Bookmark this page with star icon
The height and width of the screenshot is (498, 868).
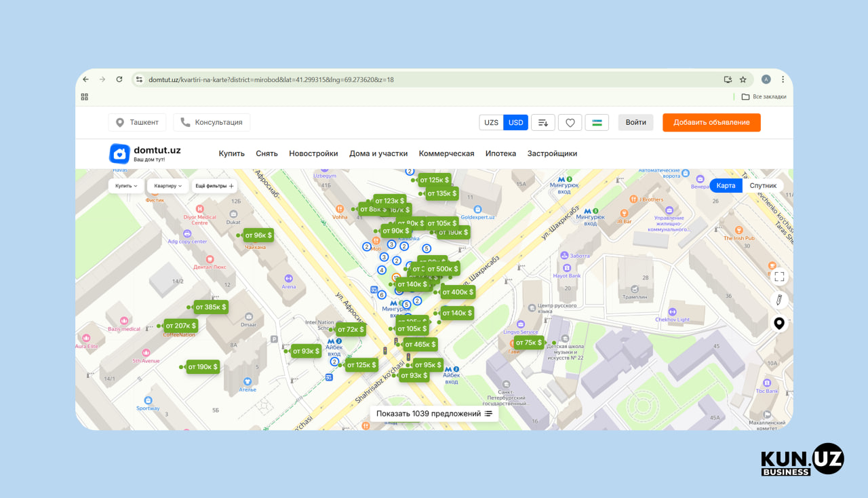[x=743, y=79]
